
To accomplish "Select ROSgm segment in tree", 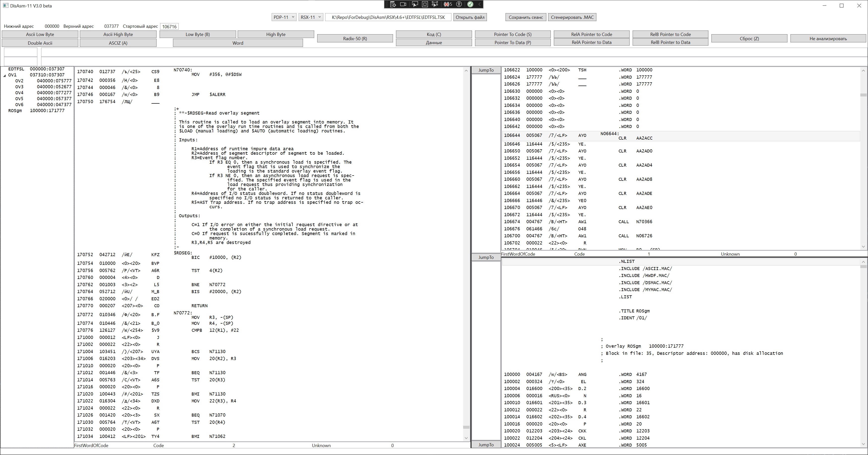I will pyautogui.click(x=15, y=111).
